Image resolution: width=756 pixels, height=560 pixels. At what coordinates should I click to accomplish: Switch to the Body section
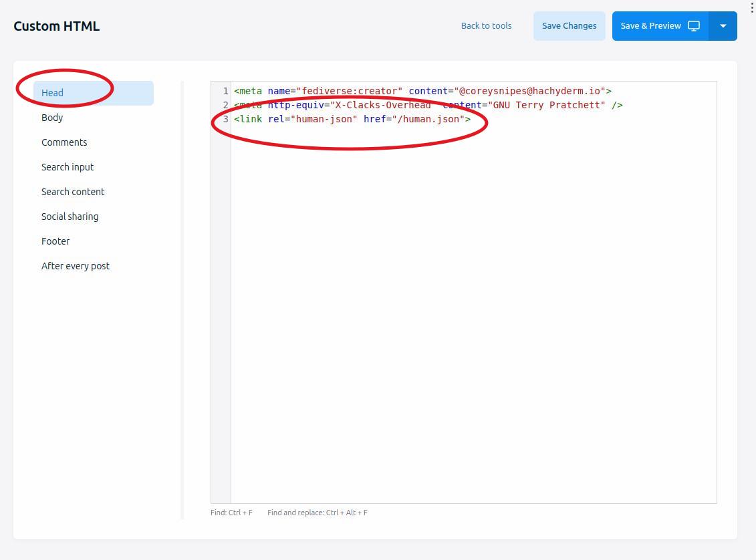click(x=52, y=118)
